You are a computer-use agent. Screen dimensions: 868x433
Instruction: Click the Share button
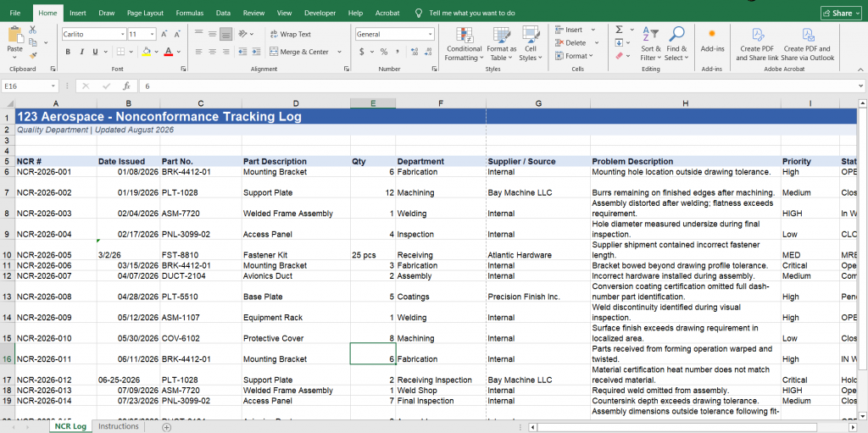(841, 14)
